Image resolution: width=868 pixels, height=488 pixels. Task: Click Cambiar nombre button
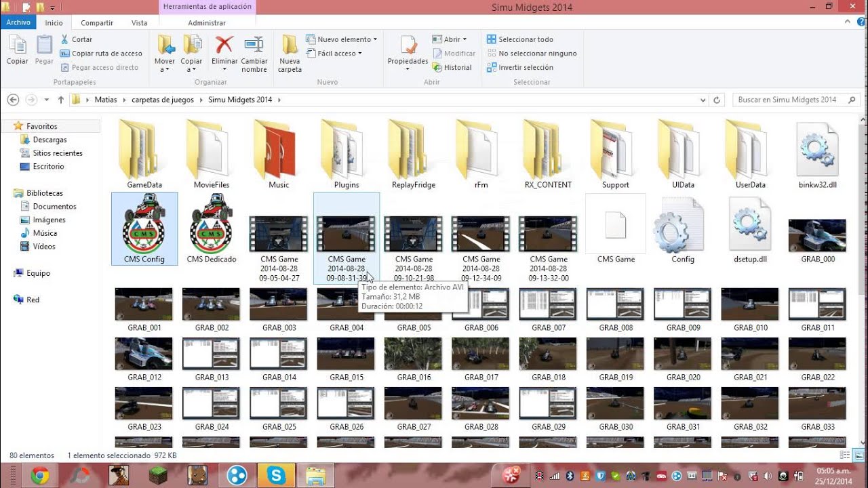(x=254, y=54)
